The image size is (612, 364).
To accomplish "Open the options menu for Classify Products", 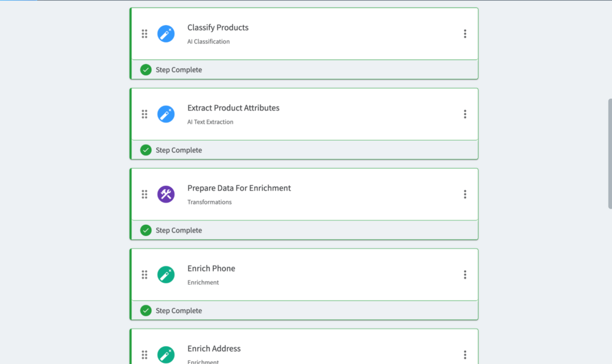I will [465, 33].
